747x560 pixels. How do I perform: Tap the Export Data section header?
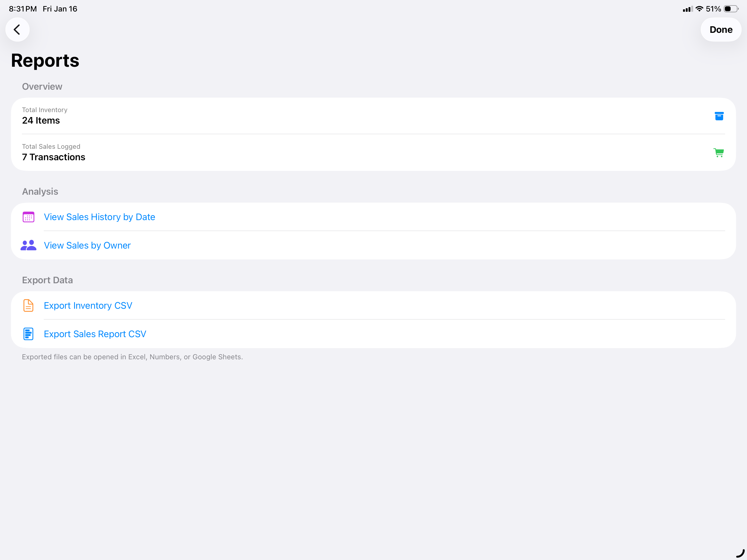click(x=47, y=280)
